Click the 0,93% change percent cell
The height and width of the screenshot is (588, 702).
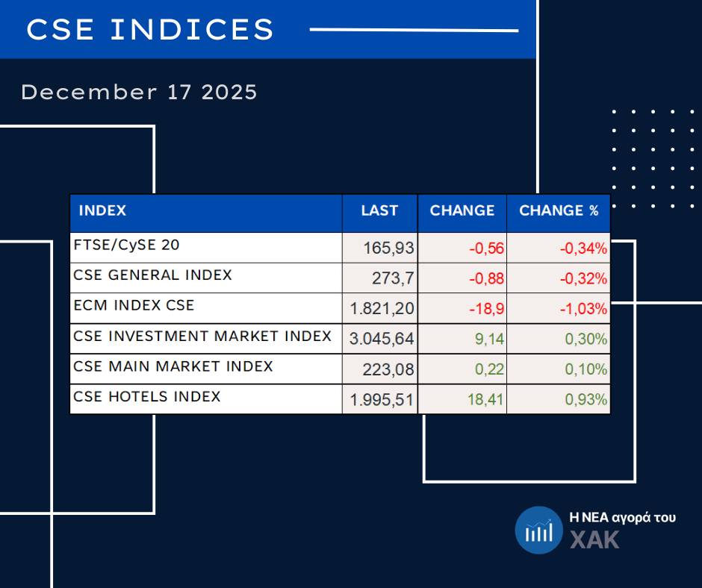(586, 400)
